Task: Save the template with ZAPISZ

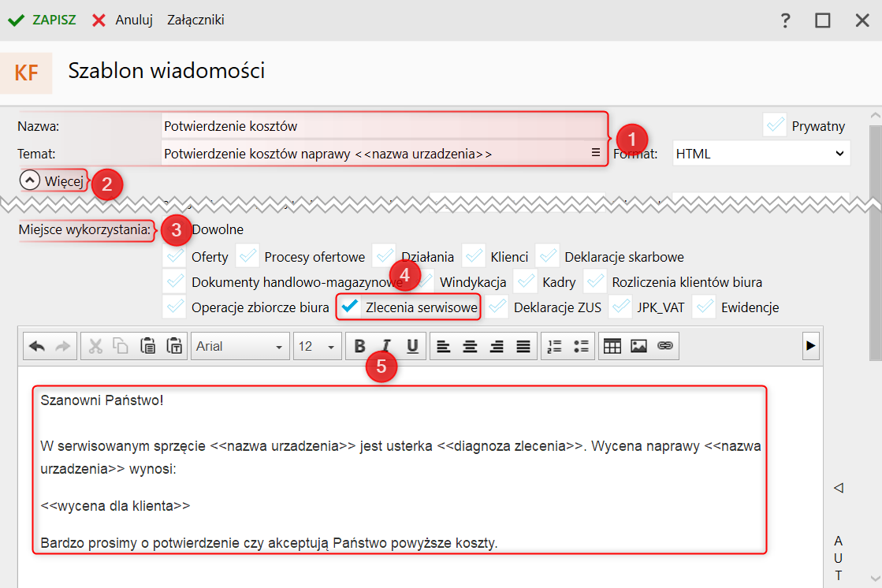Action: [x=43, y=20]
